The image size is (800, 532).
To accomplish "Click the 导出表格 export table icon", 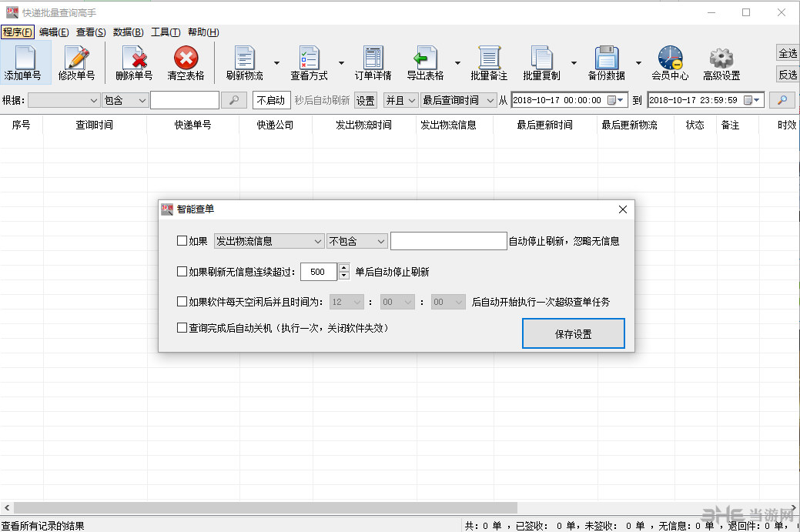I will 425,58.
